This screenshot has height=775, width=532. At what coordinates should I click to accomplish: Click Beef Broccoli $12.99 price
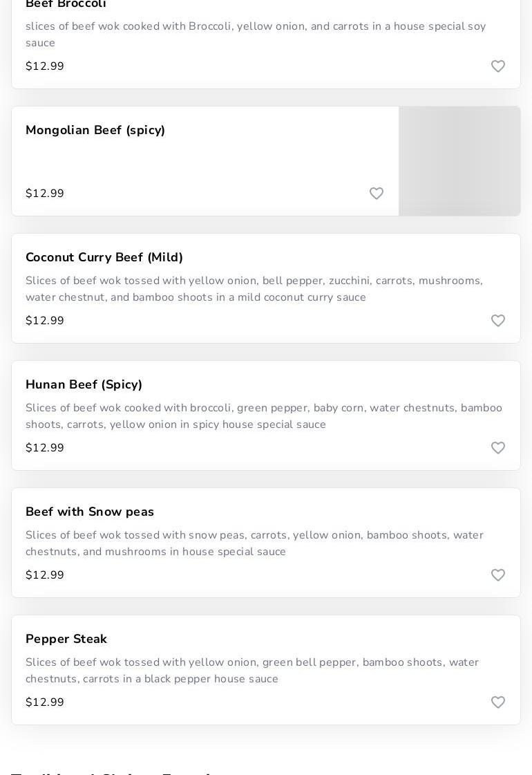[45, 66]
